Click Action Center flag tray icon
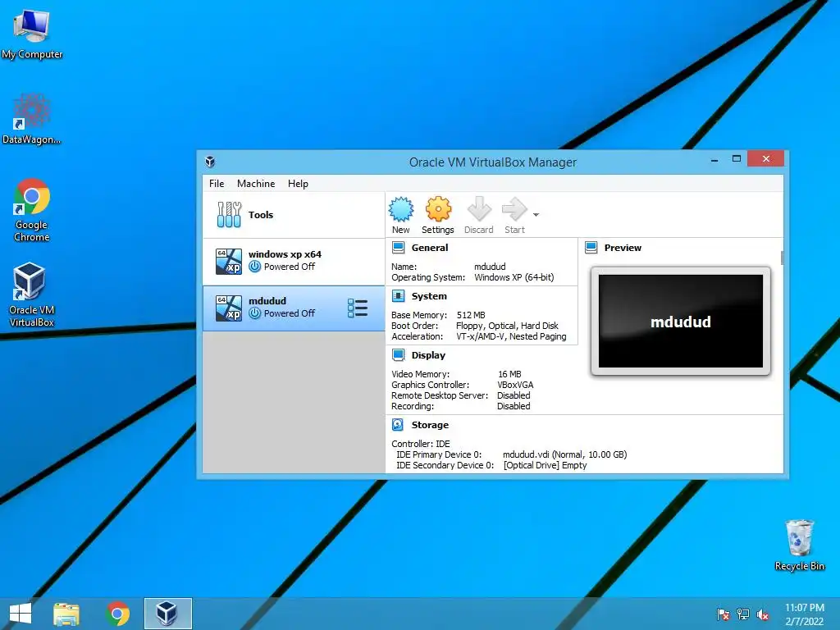Screen dimensions: 840x630 [724, 614]
